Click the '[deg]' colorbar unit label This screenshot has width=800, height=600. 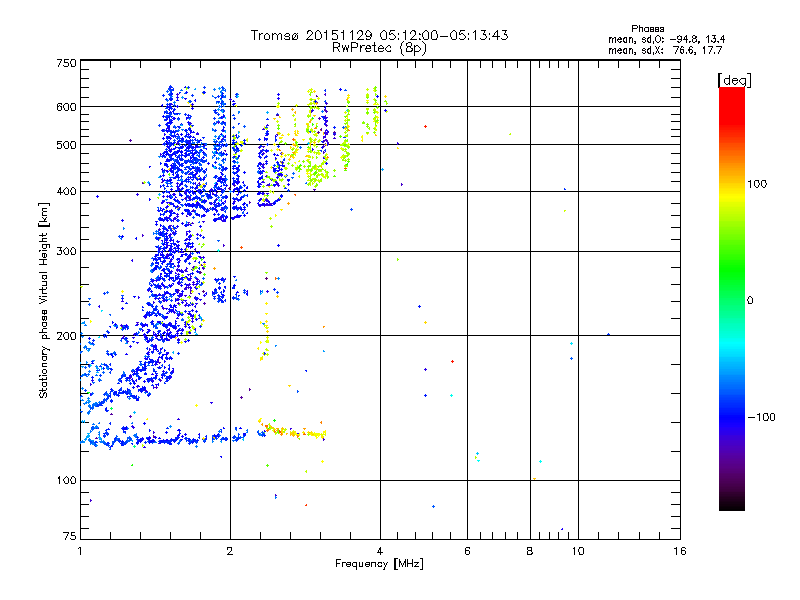pyautogui.click(x=734, y=80)
